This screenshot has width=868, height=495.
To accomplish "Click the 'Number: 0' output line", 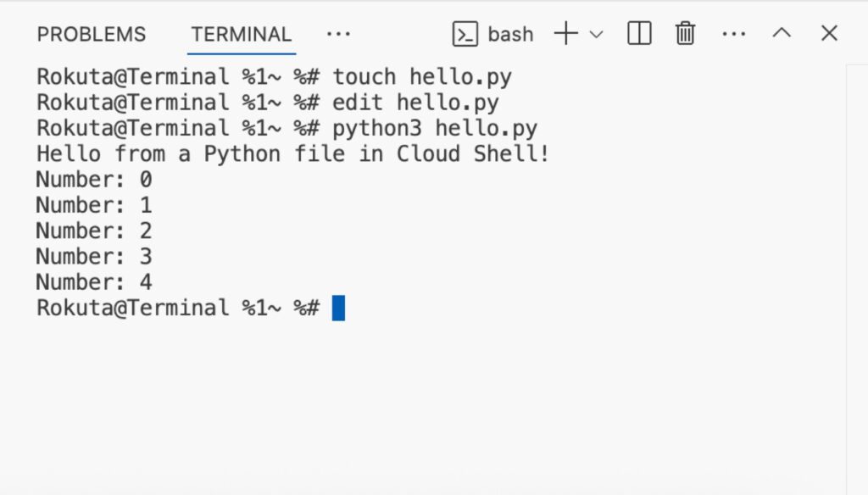I will (x=94, y=180).
